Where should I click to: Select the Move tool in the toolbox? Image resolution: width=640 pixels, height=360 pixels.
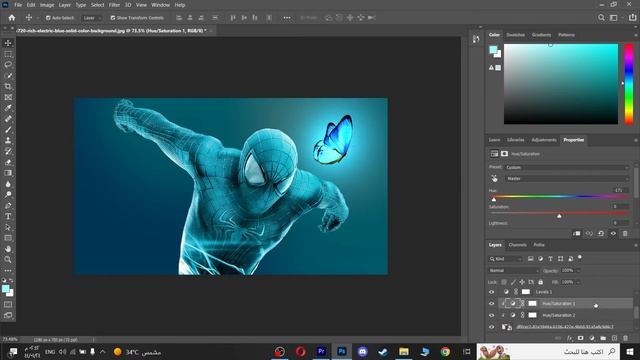[8, 43]
